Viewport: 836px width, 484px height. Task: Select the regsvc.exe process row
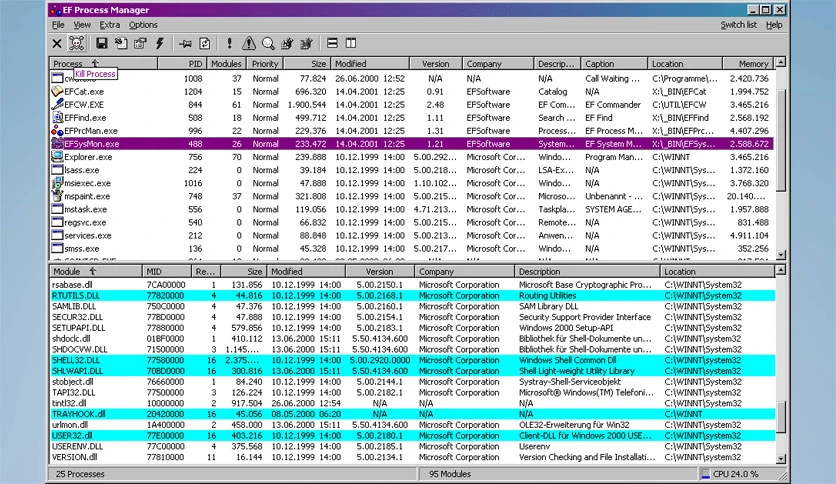coord(412,222)
